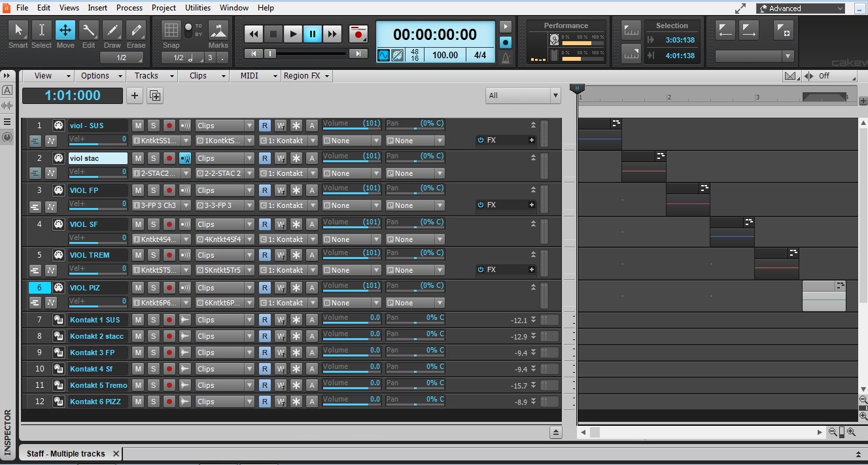Click the Fast Forward transport button
This screenshot has width=868, height=465.
tap(332, 34)
